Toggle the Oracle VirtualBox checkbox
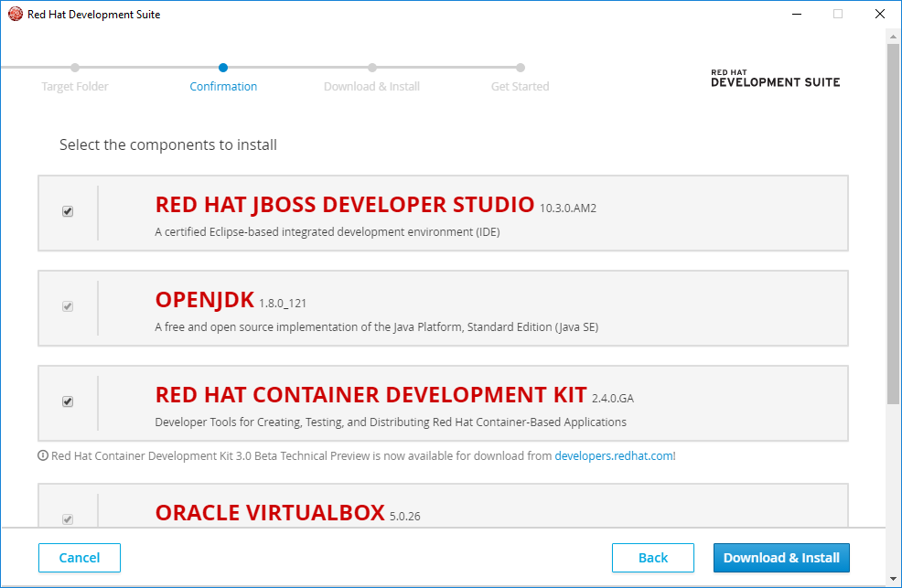 (x=67, y=519)
